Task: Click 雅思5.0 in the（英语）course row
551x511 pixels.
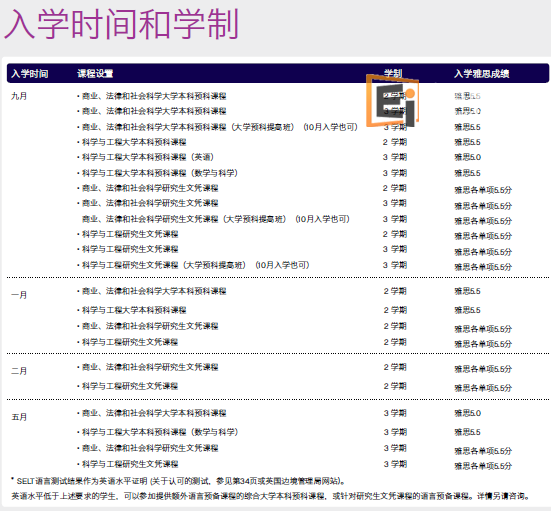Action: [468, 157]
